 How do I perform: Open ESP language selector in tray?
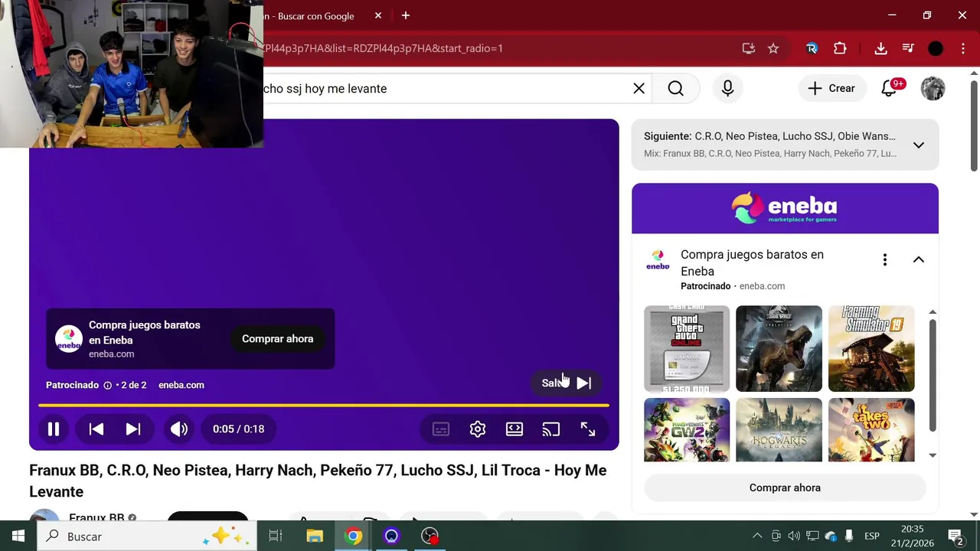coord(871,536)
